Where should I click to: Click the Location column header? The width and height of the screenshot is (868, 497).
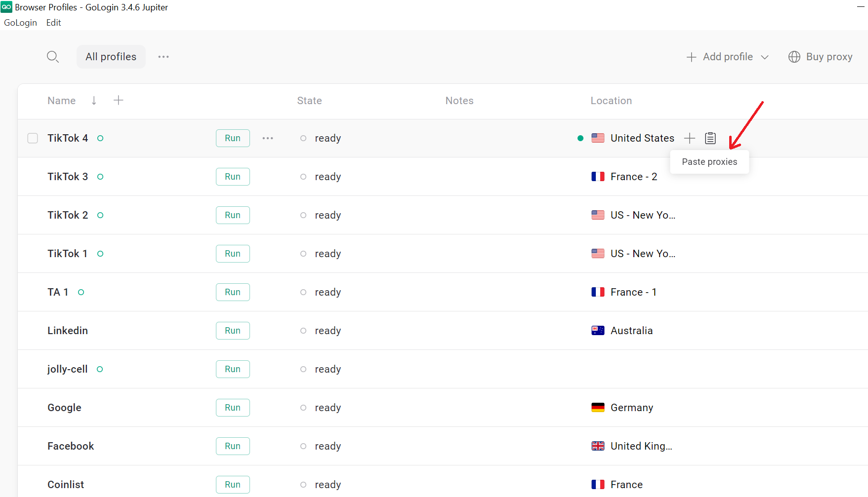point(611,101)
